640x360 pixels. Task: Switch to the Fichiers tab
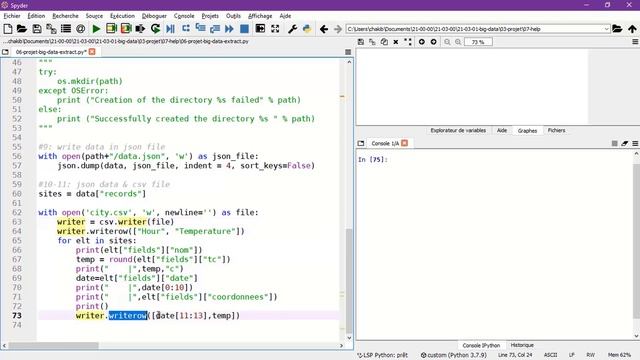tap(556, 131)
